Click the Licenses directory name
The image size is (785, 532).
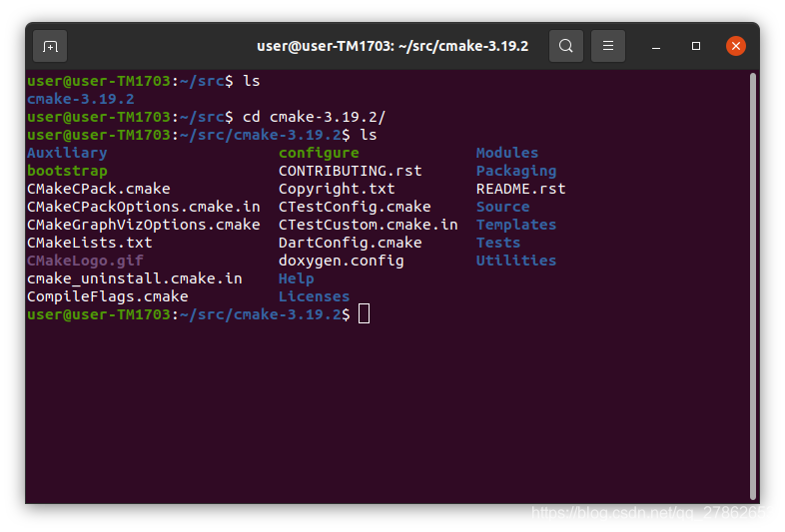pos(315,296)
